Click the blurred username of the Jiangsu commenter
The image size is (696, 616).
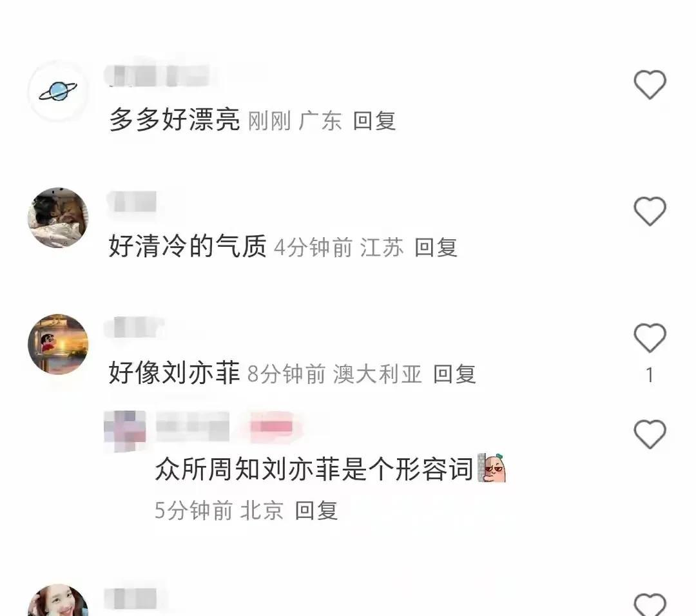click(132, 202)
